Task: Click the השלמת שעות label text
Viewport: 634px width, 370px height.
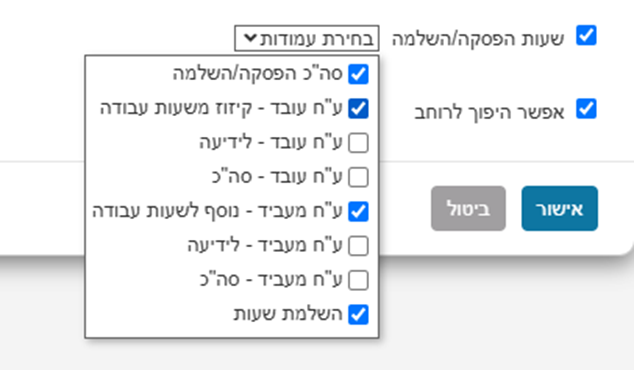Action: tap(288, 314)
